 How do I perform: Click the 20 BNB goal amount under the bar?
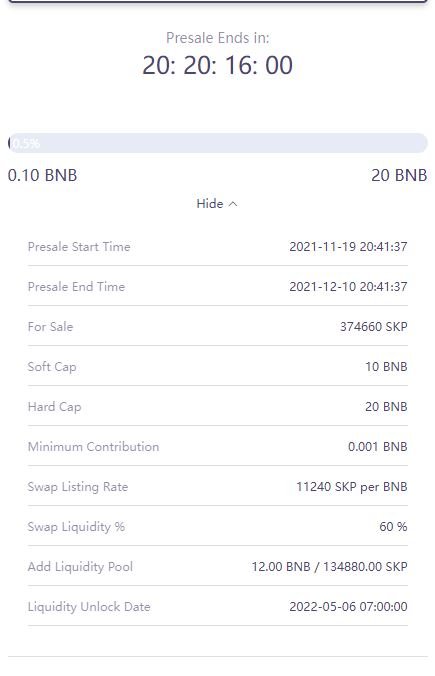[399, 175]
